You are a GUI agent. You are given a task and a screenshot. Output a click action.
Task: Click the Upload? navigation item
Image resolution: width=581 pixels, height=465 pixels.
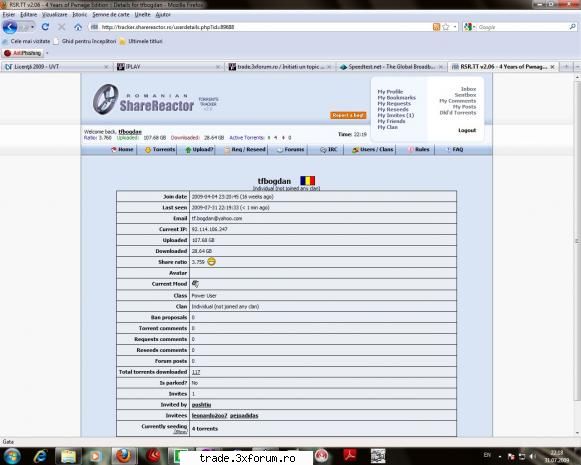pos(199,149)
